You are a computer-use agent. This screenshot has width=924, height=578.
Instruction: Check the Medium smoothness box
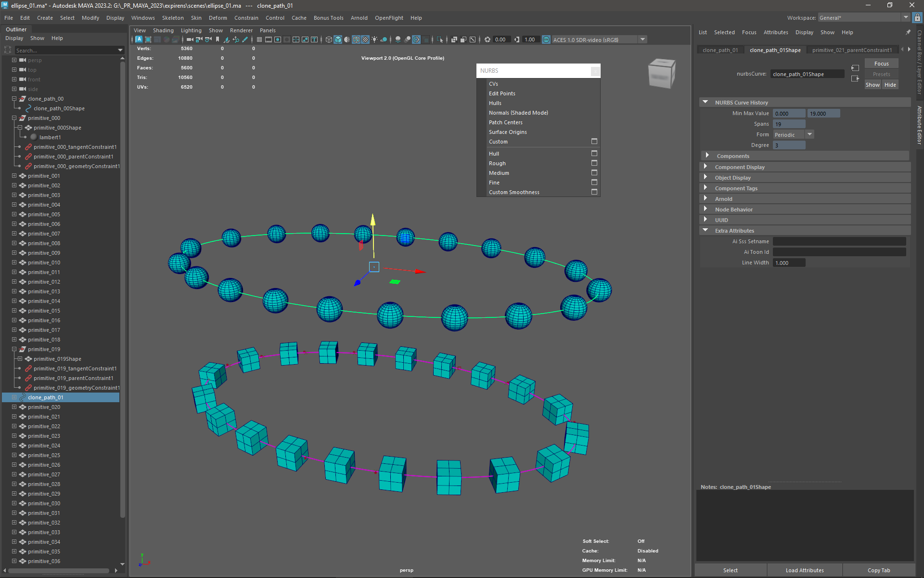click(594, 173)
